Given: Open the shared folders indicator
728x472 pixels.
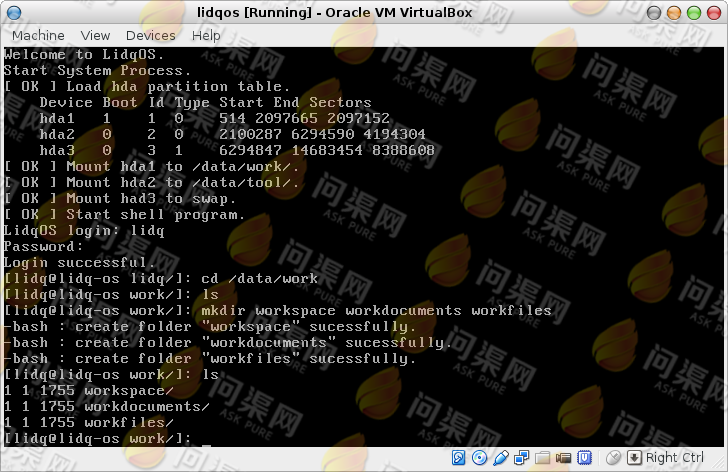Looking at the screenshot, I should point(542,458).
